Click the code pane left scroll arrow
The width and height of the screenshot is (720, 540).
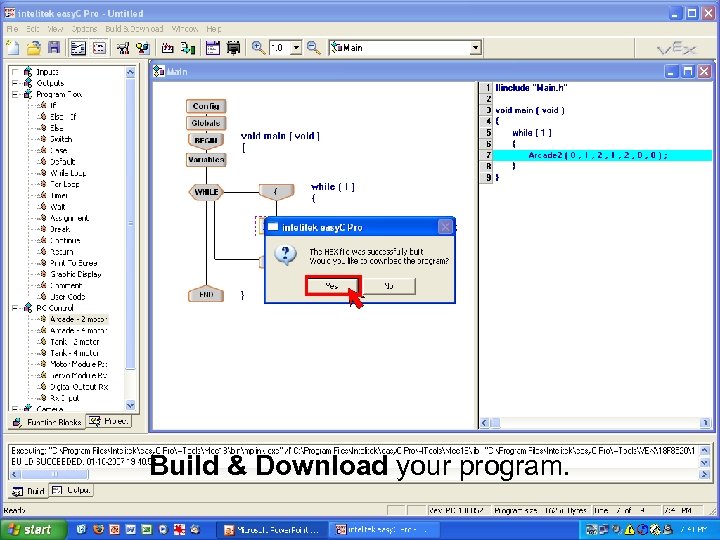[484, 423]
